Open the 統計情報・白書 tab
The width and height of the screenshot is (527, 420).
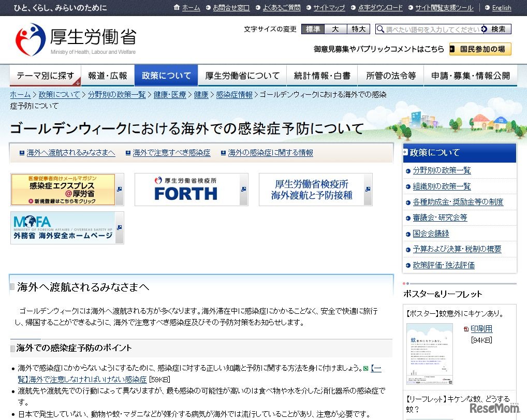pyautogui.click(x=322, y=75)
